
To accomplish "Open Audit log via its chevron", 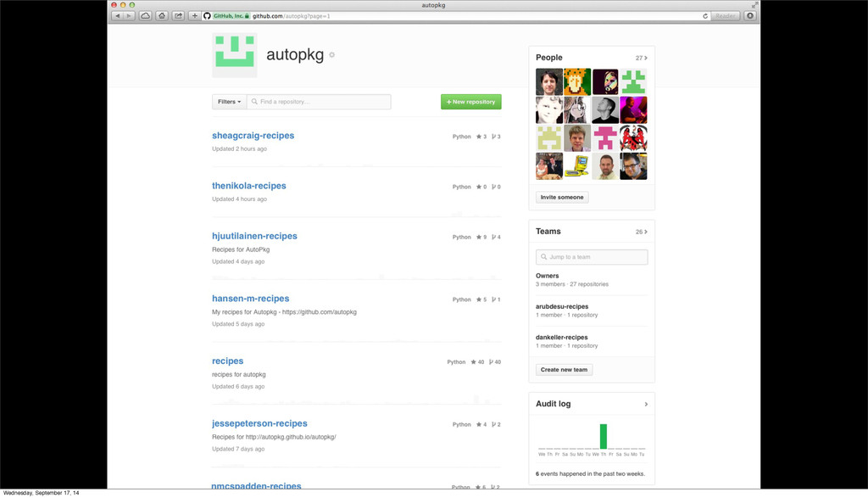I will click(646, 405).
